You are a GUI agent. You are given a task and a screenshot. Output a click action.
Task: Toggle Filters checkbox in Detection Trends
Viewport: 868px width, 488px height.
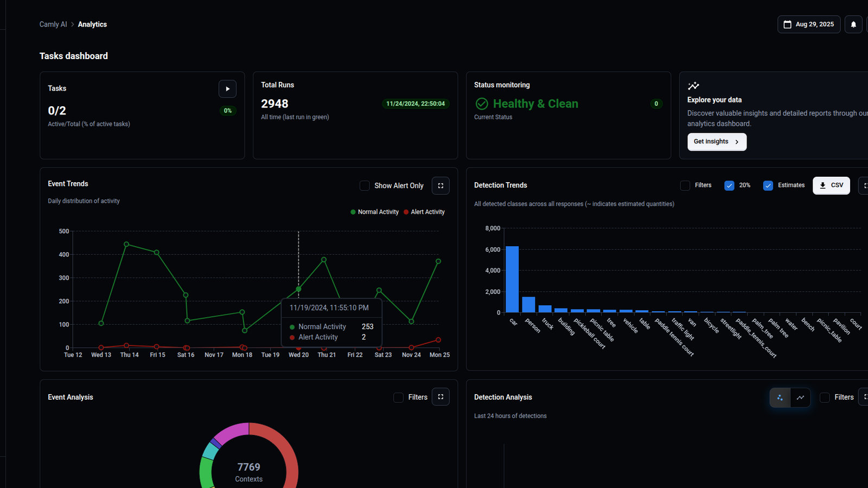click(x=685, y=185)
